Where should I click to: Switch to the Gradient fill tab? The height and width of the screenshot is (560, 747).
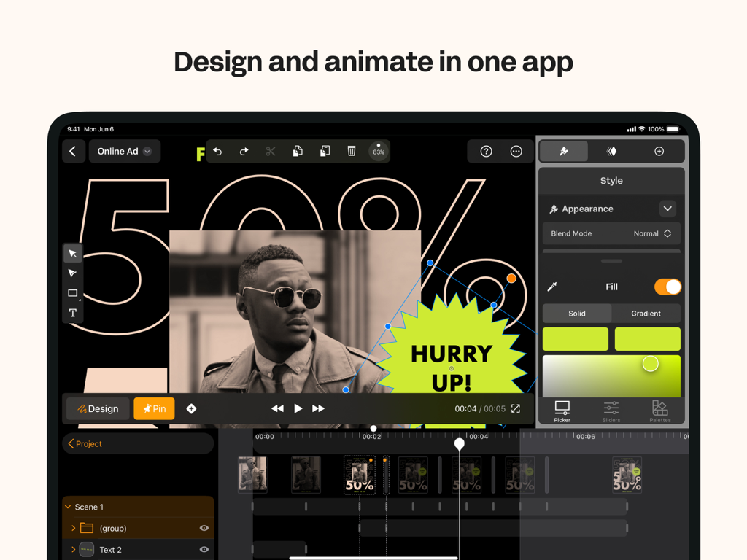646,313
